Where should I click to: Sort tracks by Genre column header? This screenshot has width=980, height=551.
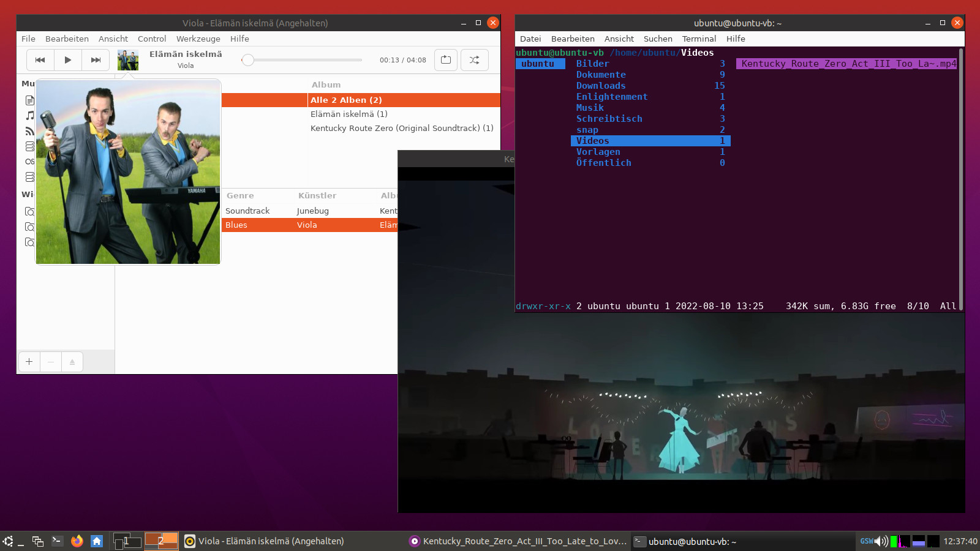point(240,195)
